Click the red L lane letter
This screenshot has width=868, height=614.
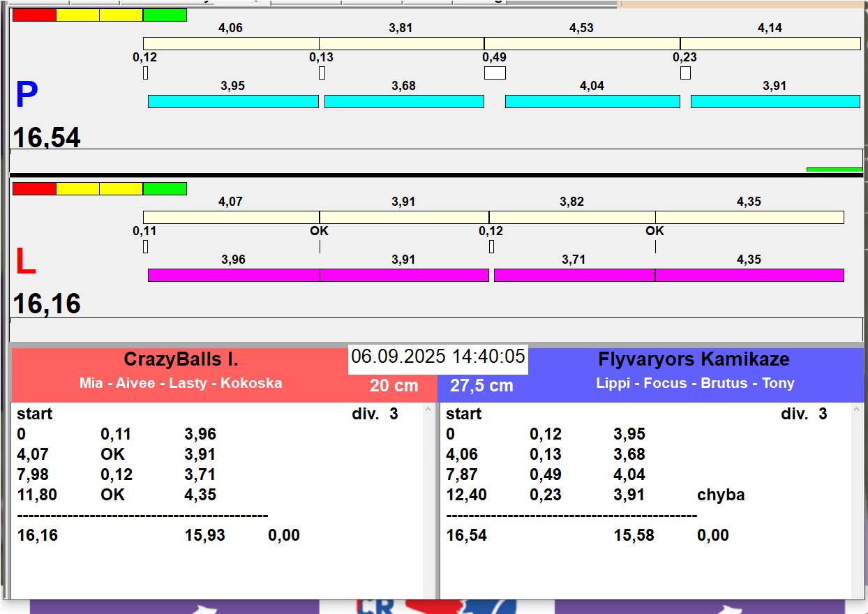click(x=26, y=262)
